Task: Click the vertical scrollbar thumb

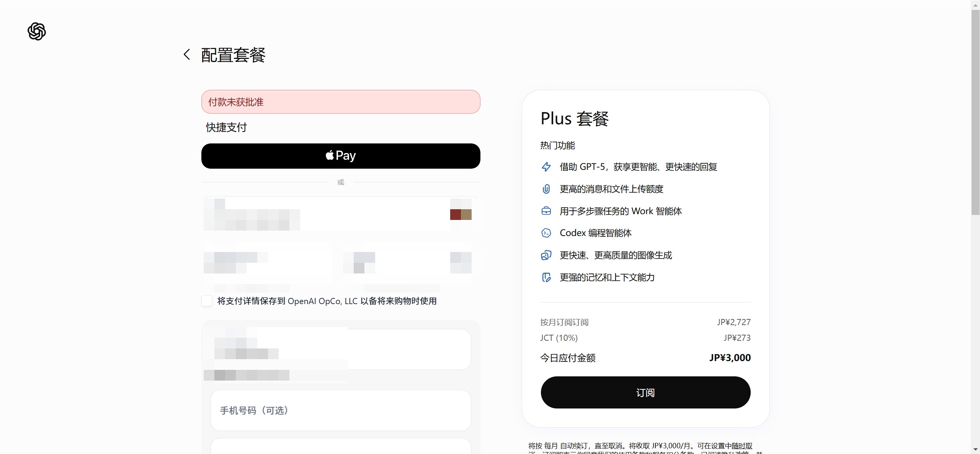Action: click(975, 113)
